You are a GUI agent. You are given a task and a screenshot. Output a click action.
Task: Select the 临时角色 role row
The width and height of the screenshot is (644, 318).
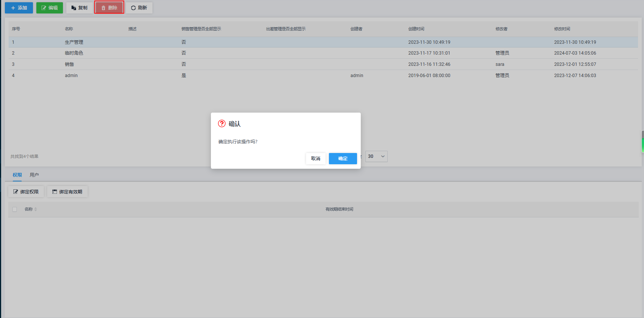point(74,53)
